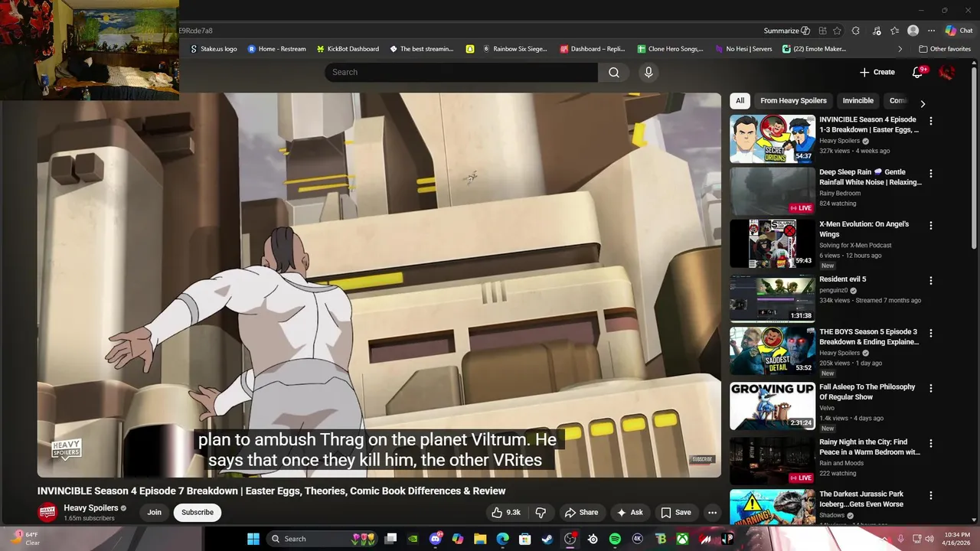This screenshot has height=551, width=980.
Task: Click the Subscribe button
Action: 198,513
